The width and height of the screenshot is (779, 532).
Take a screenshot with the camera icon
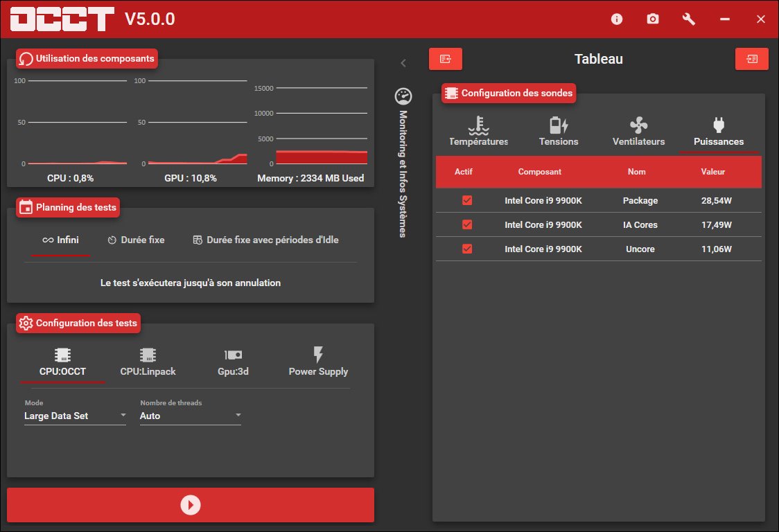653,19
